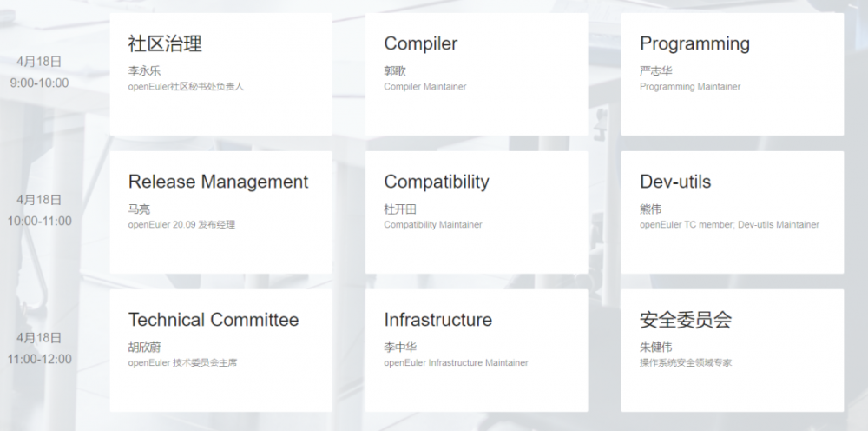Click the 安全委员会 session title

[x=686, y=320]
